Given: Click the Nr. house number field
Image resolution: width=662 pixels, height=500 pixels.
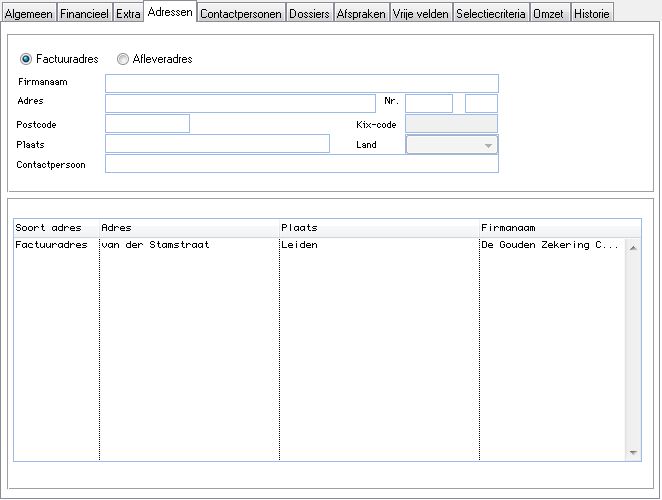Looking at the screenshot, I should (429, 103).
